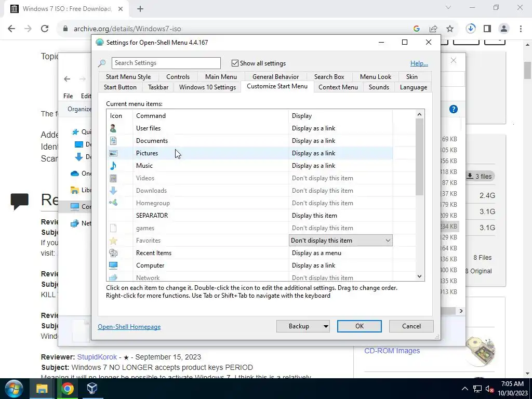Uncheck Show all settings checkbox
Screen dimensions: 532x399
[x=235, y=63]
